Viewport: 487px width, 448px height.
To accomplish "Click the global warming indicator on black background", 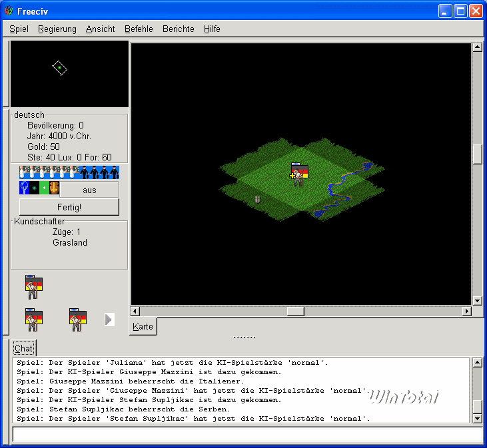I will 34,188.
